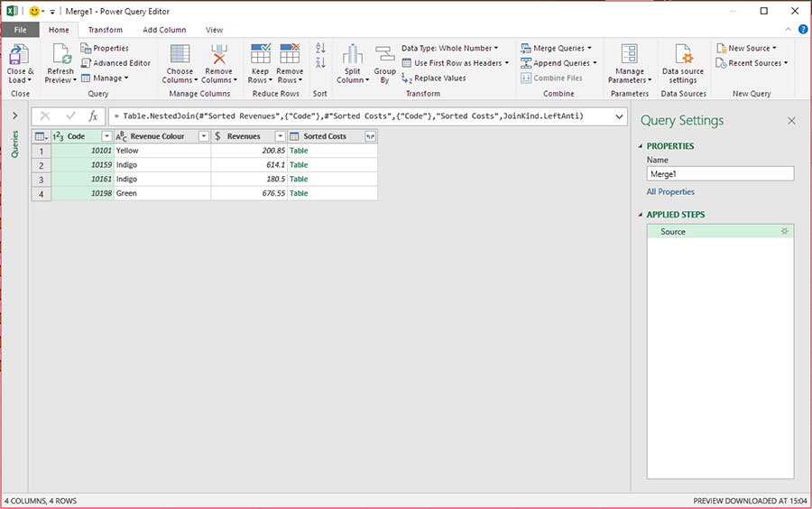Click Append Queries
This screenshot has height=509, width=812.
tap(558, 63)
